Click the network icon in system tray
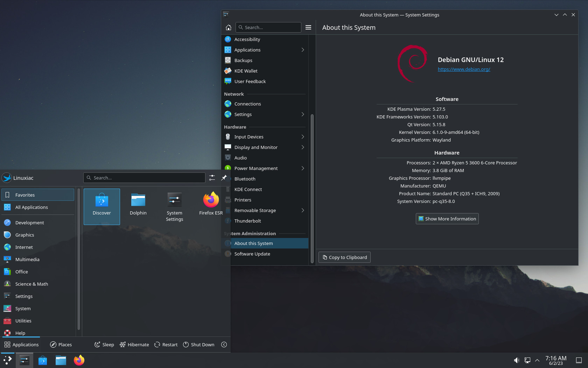 (x=527, y=360)
